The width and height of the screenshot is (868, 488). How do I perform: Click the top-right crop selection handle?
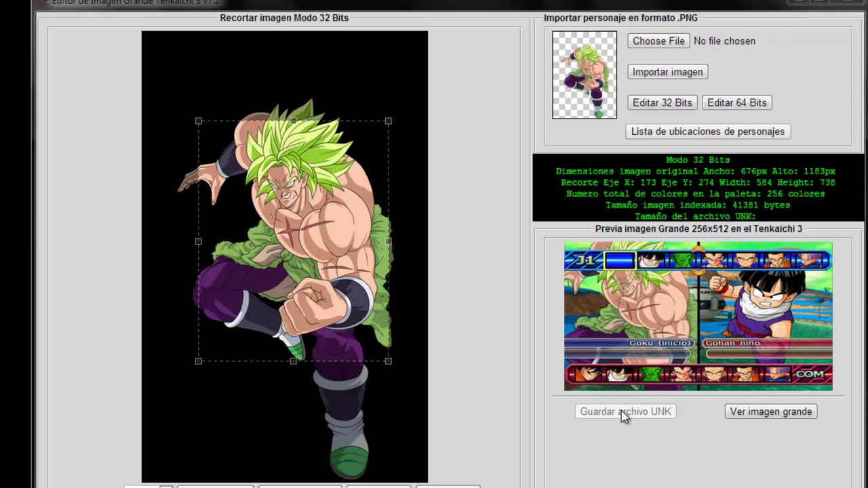(x=388, y=121)
